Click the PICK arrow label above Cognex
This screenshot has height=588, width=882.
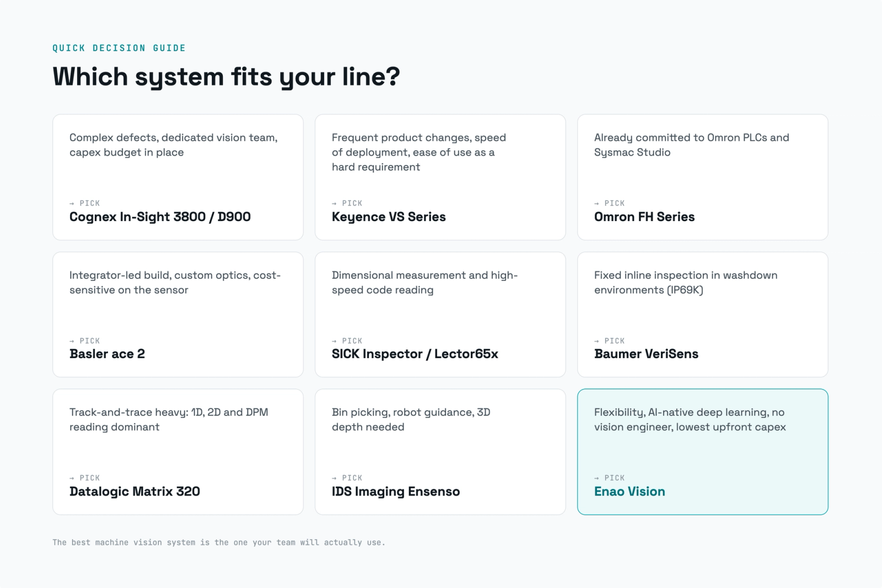click(x=85, y=203)
